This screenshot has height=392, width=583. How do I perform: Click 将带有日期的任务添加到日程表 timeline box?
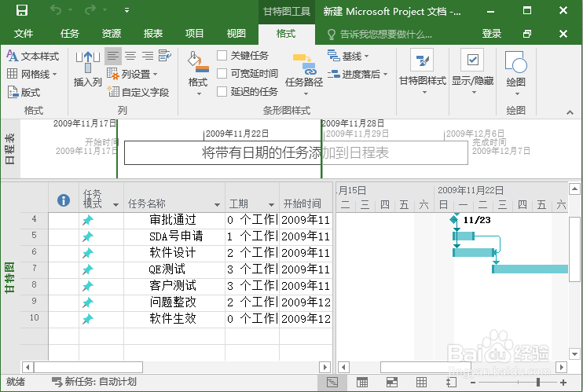click(295, 152)
